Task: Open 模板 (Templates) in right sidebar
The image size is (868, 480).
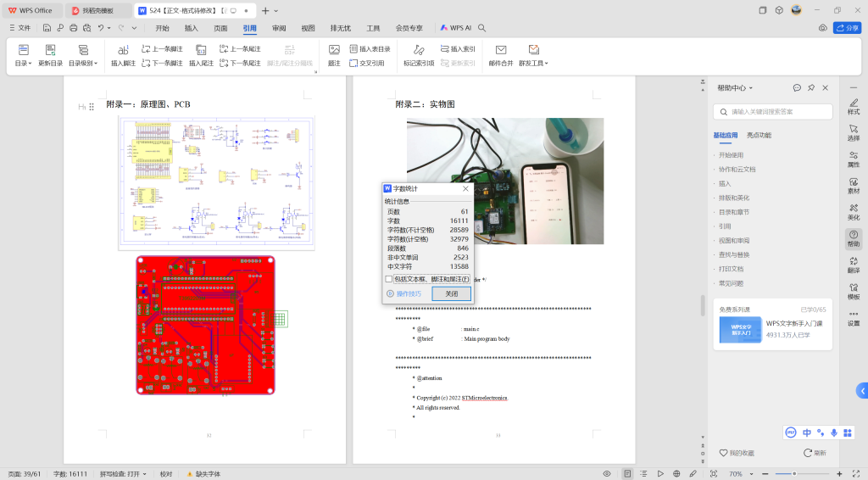Action: 854,292
